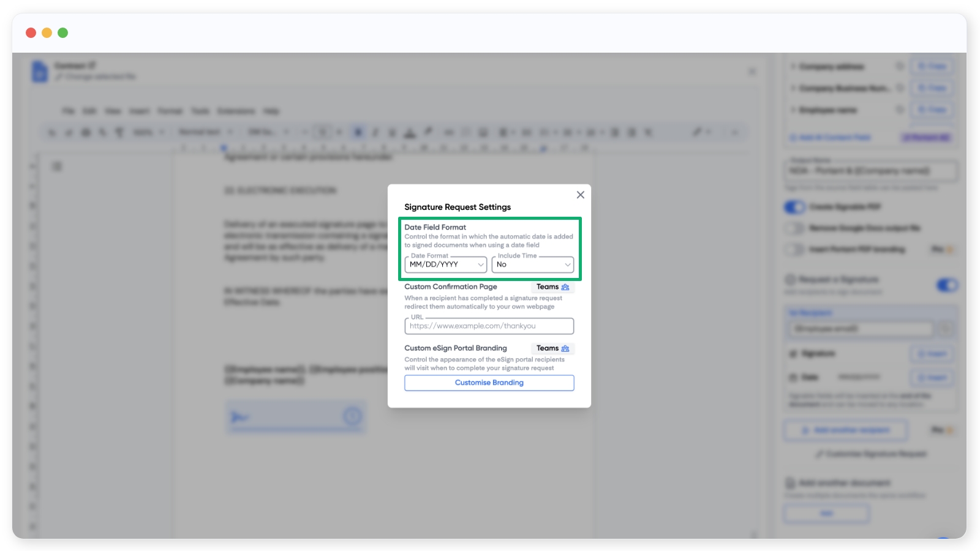Click the confirmation page URL input field
980x551 pixels.
click(x=489, y=326)
